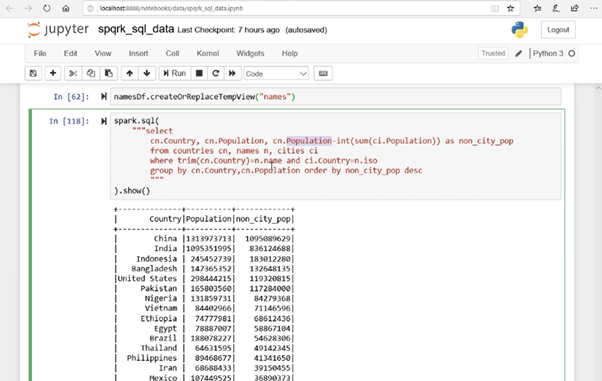Click the edit pencil icon in menubar

[x=518, y=54]
